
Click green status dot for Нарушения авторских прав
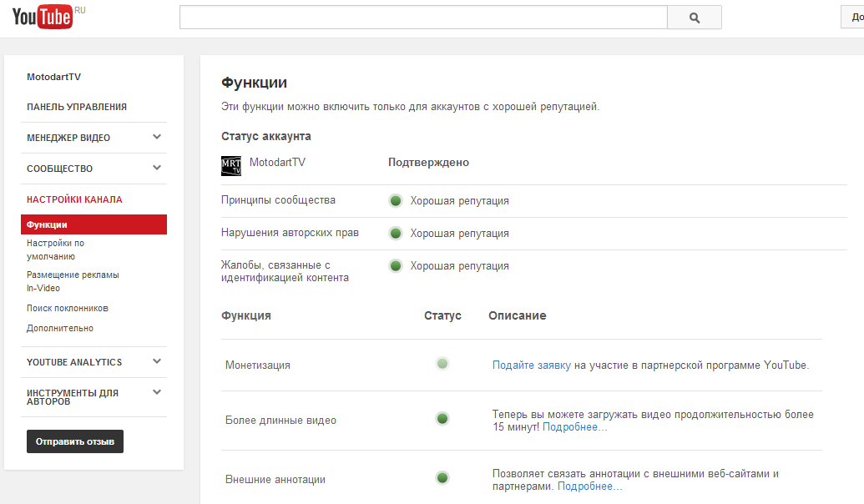click(396, 234)
